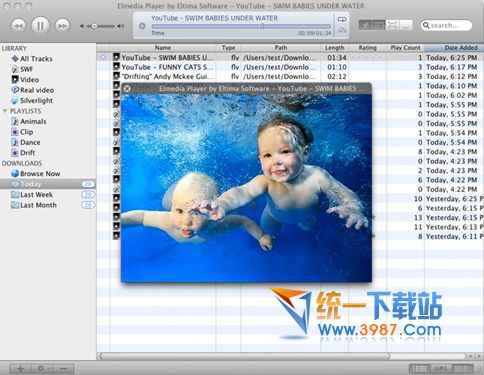Focus the search field
This screenshot has width=484, height=375.
[446, 25]
